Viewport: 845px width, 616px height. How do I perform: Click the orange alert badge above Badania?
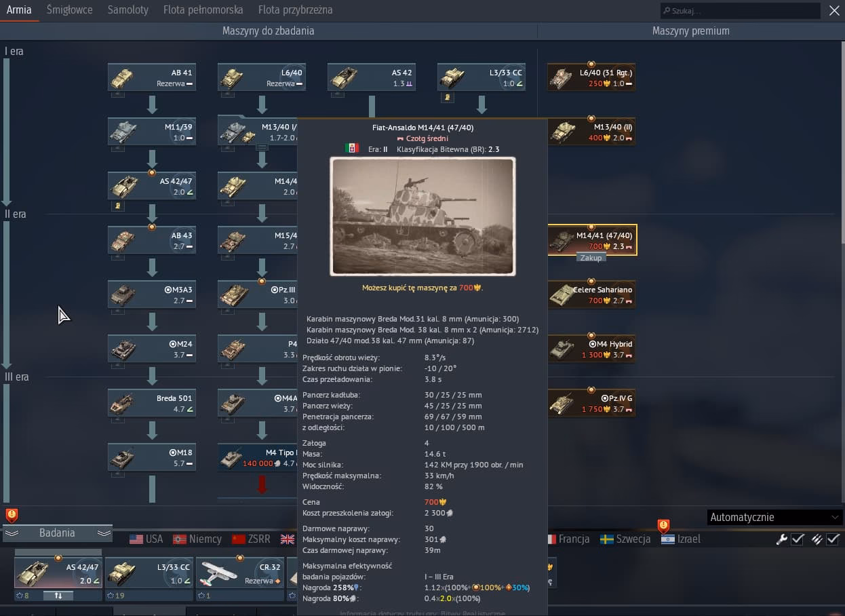click(12, 515)
